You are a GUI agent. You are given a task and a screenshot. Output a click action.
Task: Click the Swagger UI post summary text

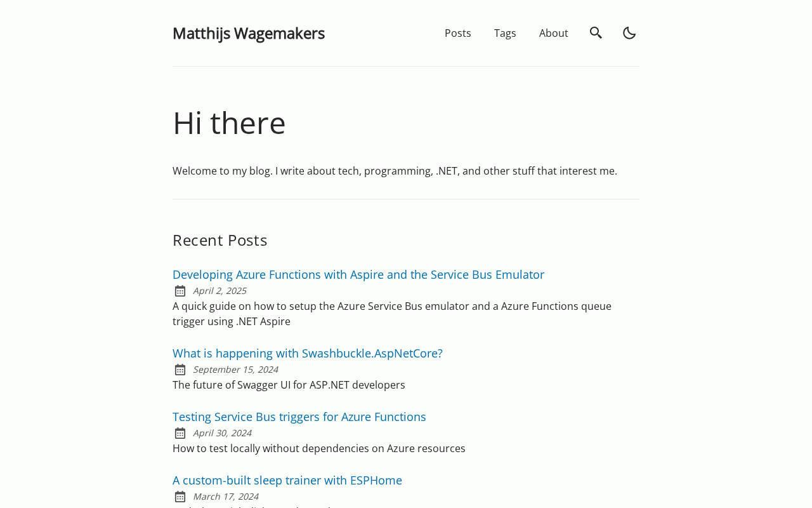point(289,385)
